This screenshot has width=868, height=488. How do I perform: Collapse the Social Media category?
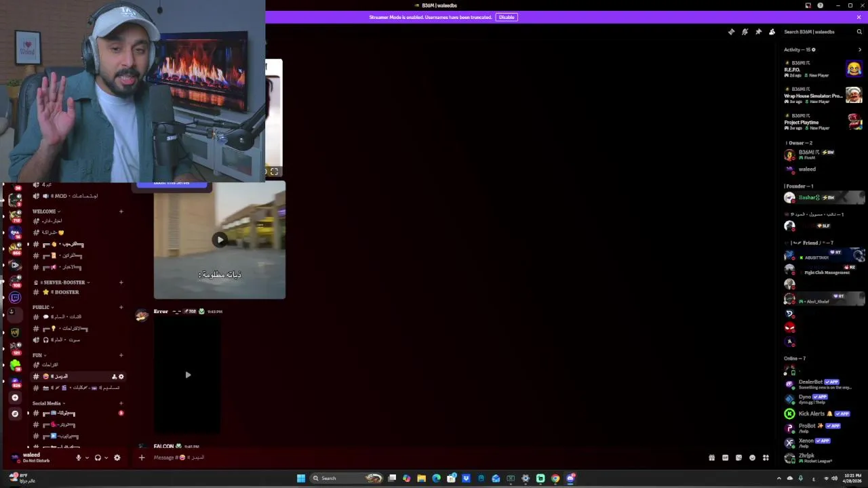pos(49,403)
